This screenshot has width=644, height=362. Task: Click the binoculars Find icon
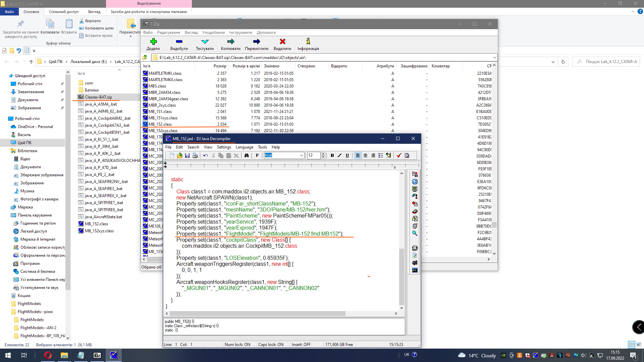click(x=247, y=156)
